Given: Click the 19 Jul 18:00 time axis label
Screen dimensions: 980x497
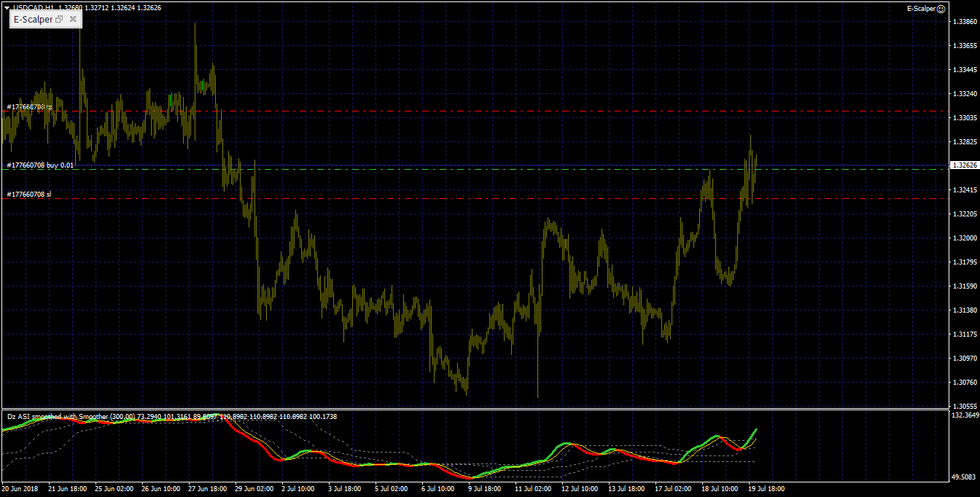Looking at the screenshot, I should 767,489.
